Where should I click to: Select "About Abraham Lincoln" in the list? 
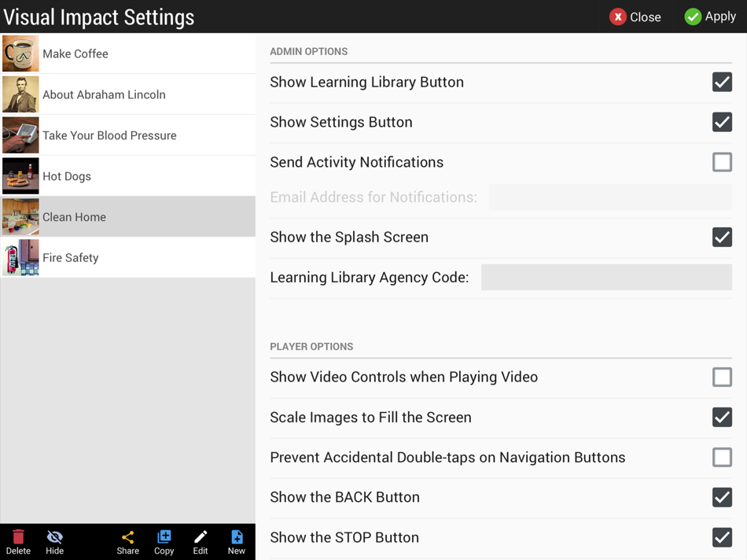(x=128, y=94)
